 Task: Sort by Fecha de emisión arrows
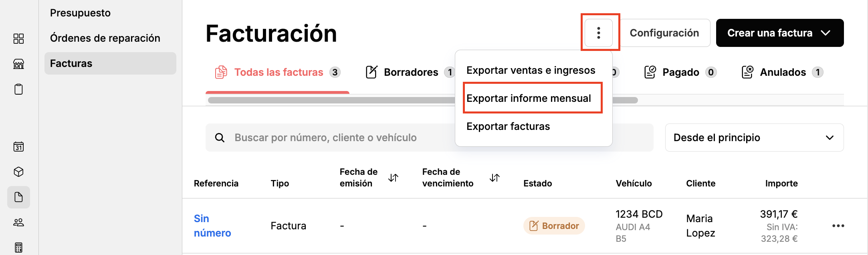393,178
